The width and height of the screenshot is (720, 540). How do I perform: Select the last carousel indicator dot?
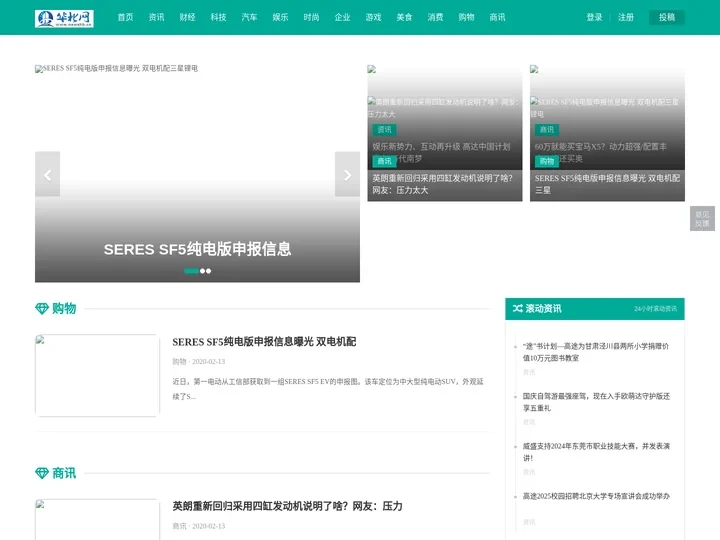pyautogui.click(x=208, y=271)
